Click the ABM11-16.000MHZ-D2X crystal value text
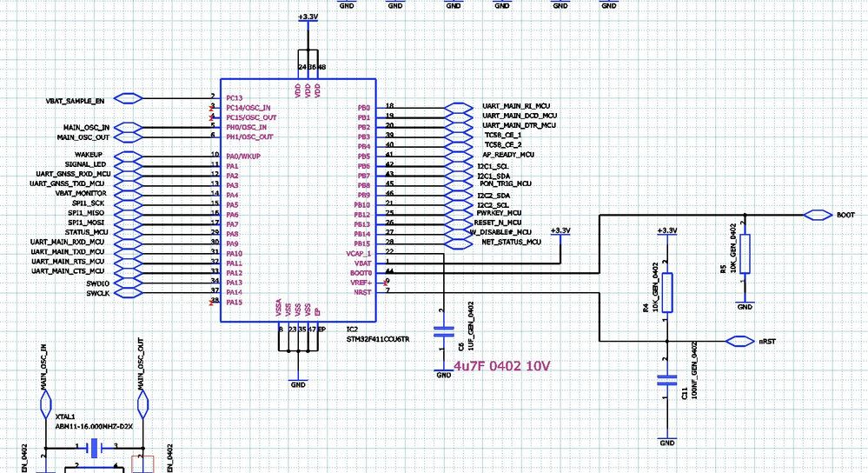The width and height of the screenshot is (868, 473). pyautogui.click(x=94, y=426)
